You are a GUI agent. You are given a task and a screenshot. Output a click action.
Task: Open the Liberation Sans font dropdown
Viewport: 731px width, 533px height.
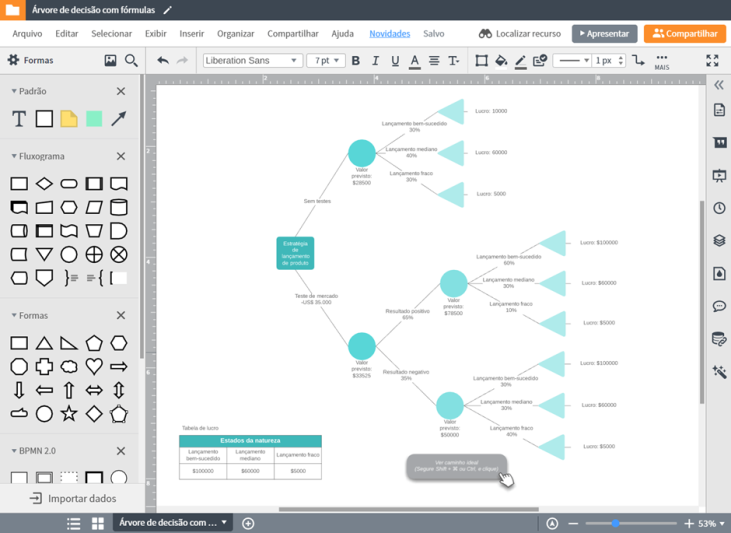coord(252,61)
